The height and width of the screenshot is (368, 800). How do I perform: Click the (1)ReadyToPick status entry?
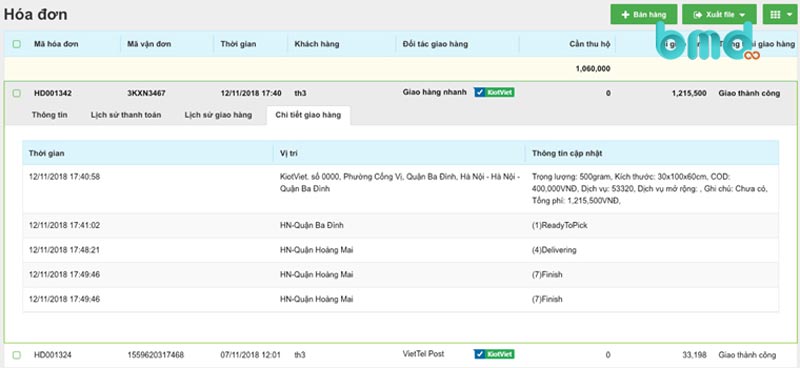559,225
